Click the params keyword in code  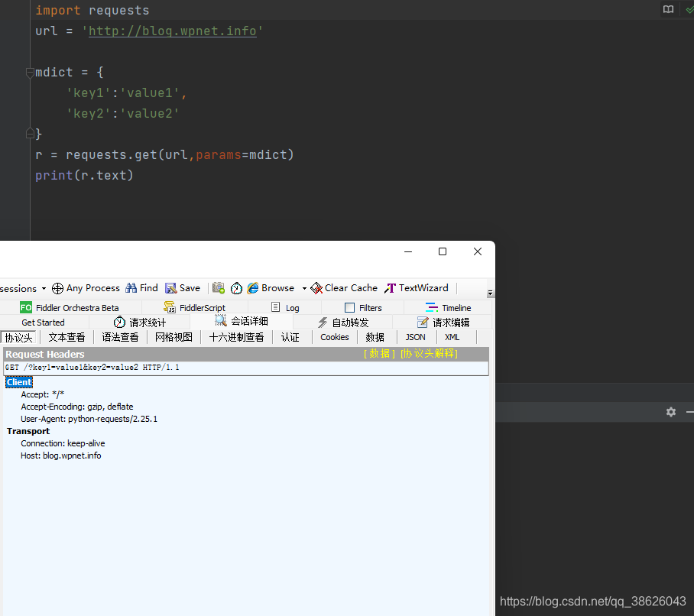click(219, 155)
